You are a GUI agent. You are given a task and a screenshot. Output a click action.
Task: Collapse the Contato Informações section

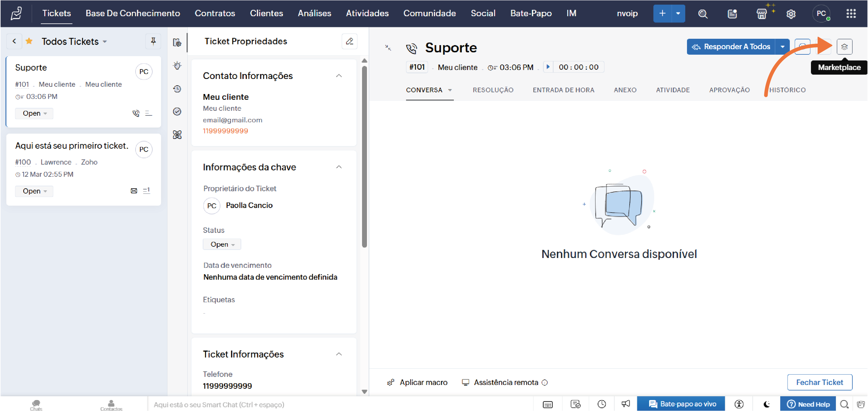point(339,76)
